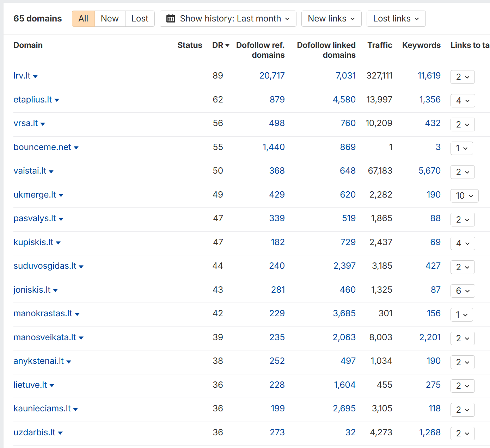Open the pasvalys.lt domain link
Viewport: 490px width, 448px height.
pos(35,218)
